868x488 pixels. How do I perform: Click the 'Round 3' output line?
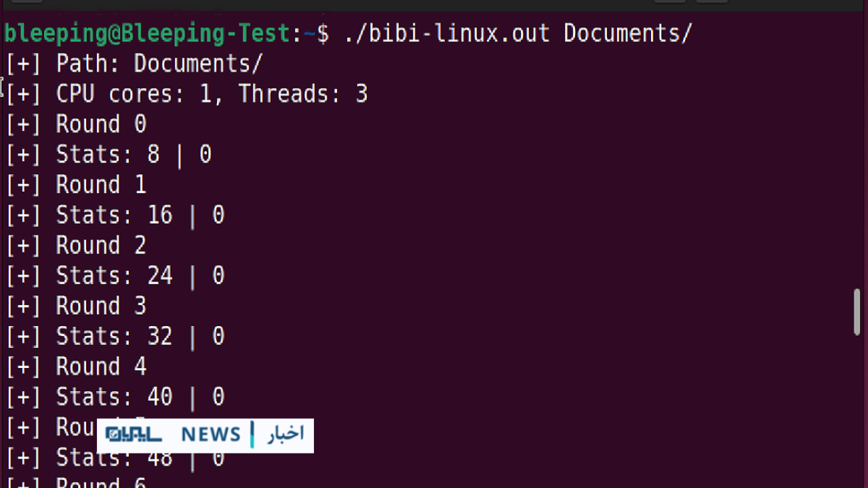coord(76,306)
